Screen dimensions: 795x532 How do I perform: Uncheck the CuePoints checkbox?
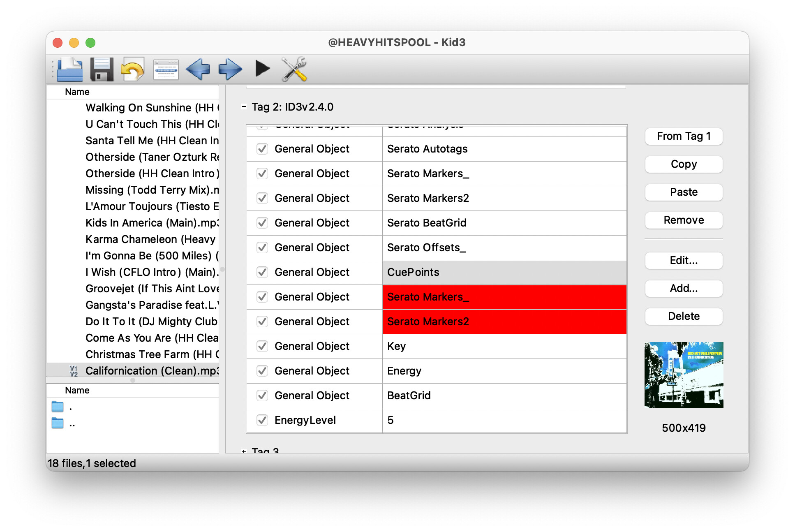point(262,272)
